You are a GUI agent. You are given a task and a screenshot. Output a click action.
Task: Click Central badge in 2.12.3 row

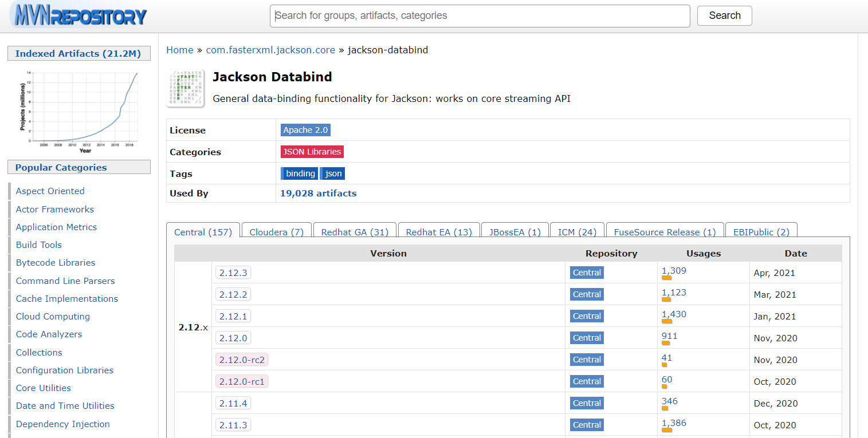click(587, 273)
